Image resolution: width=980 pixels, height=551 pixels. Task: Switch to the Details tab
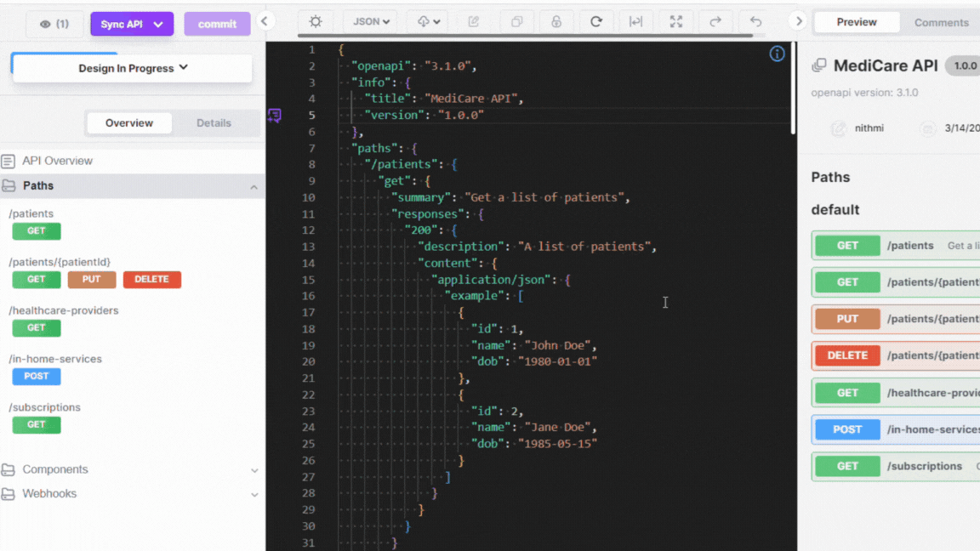coord(214,123)
